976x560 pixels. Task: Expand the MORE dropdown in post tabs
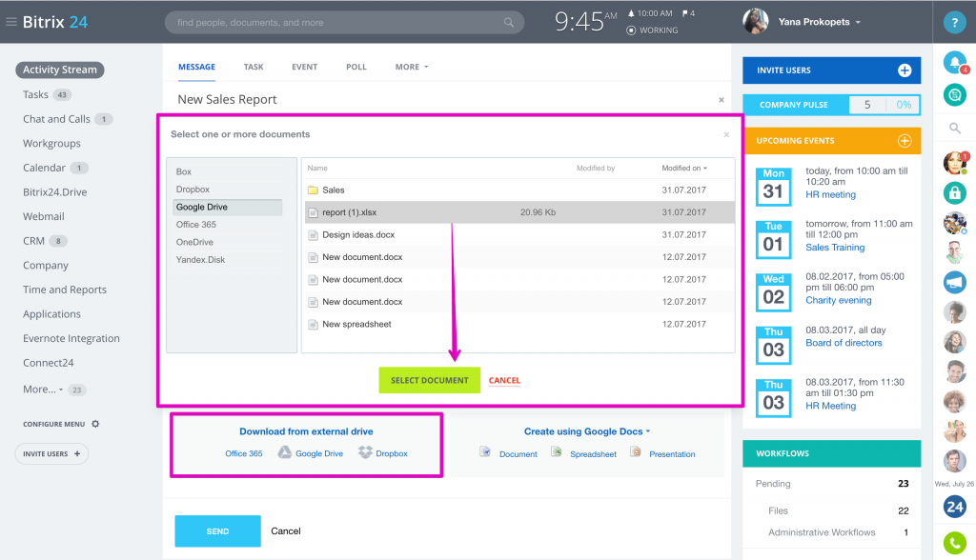click(412, 67)
